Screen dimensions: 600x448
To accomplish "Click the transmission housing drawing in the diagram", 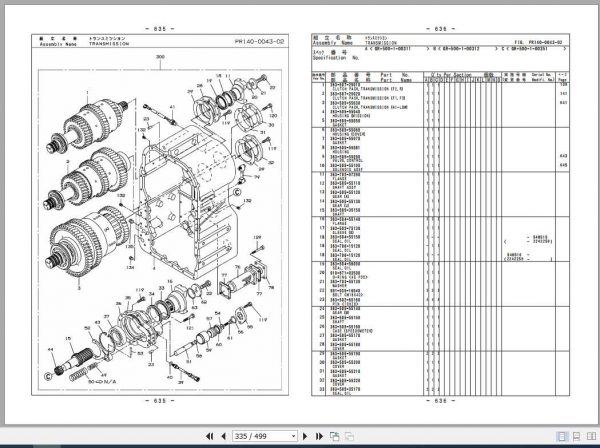I will pos(188,203).
